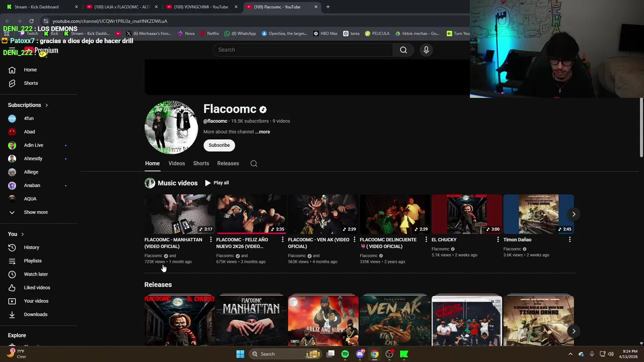Switch to YOVNGCHIMI YouTube browser tab
Screen dimensions: 644x362
tap(201, 7)
